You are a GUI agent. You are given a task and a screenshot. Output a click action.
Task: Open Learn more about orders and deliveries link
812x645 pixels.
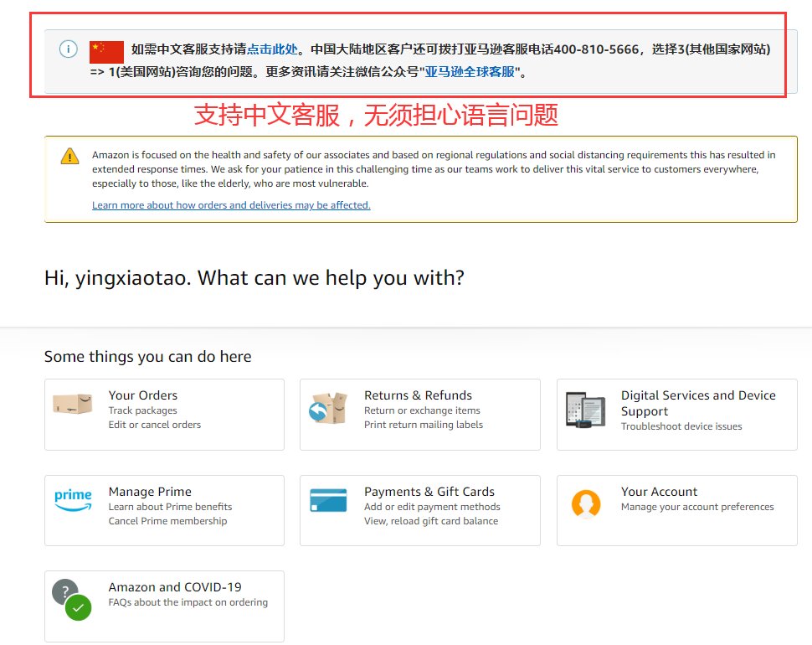pyautogui.click(x=231, y=205)
